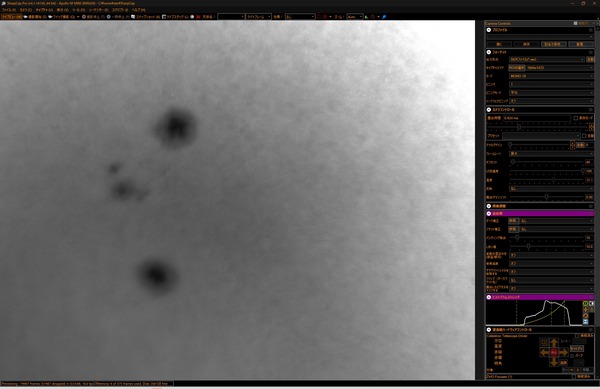Viewport: 600px width, 389px height.
Task: Collapse the Format section with its round expander
Action: 489,52
